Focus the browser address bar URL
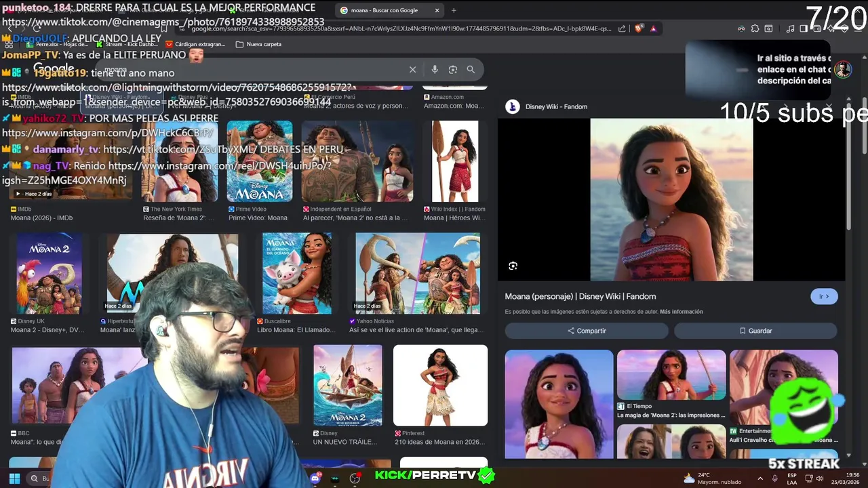Image resolution: width=868 pixels, height=488 pixels. [x=400, y=28]
